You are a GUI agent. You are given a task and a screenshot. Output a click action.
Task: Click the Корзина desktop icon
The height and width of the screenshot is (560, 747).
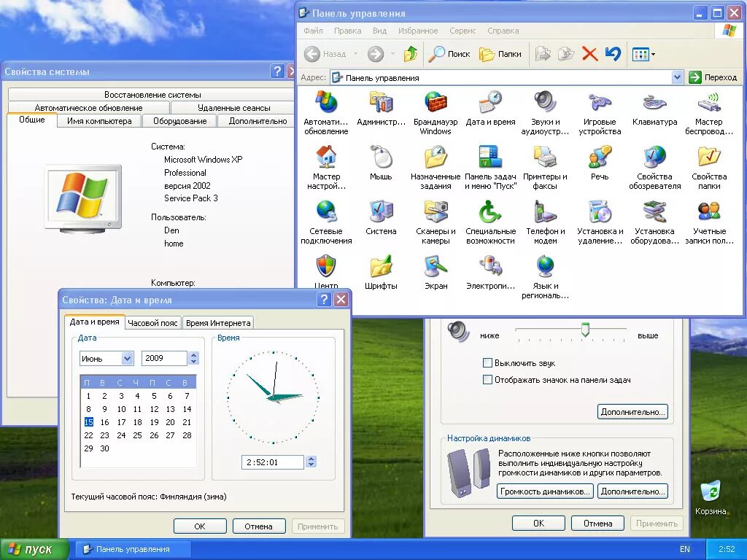(x=711, y=498)
